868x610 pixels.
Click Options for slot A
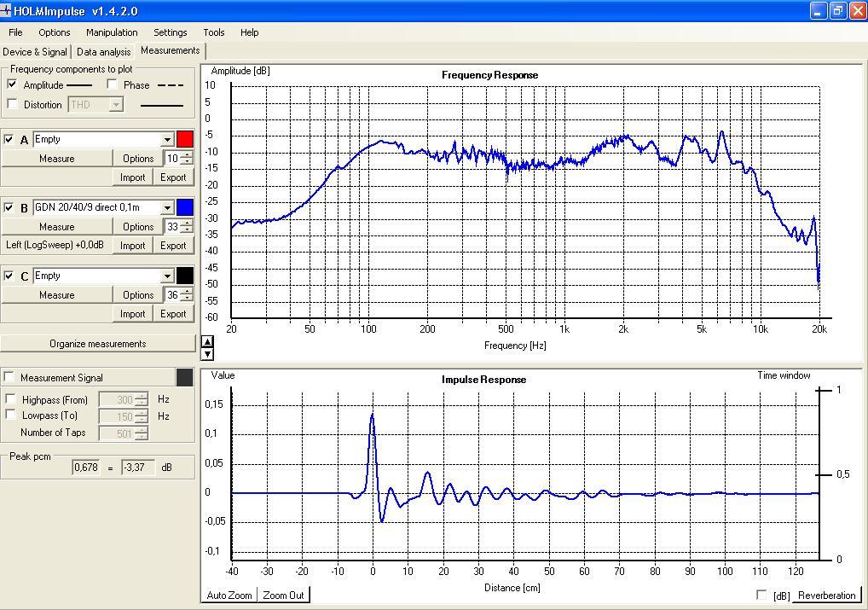(138, 159)
